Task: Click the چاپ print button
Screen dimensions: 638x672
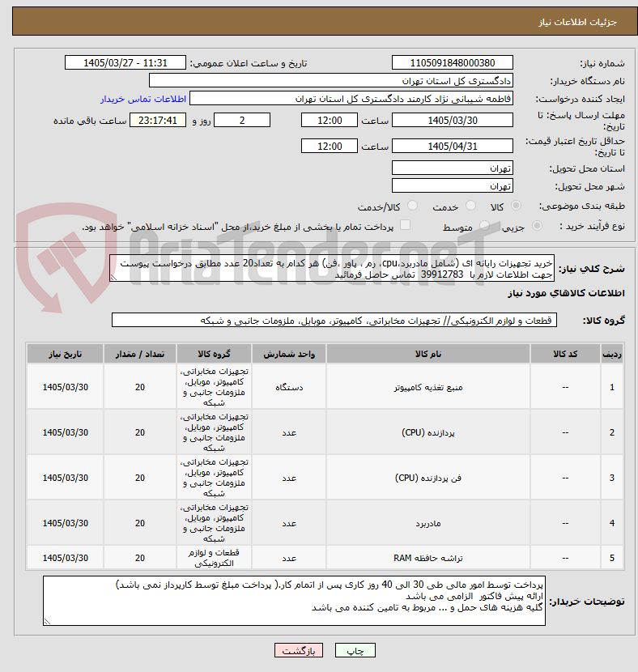Action: coord(355,651)
